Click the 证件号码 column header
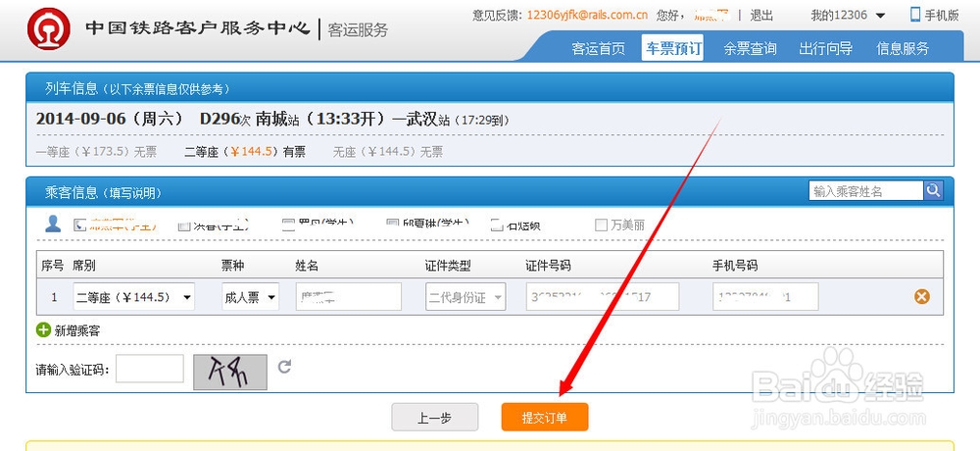 tap(548, 266)
